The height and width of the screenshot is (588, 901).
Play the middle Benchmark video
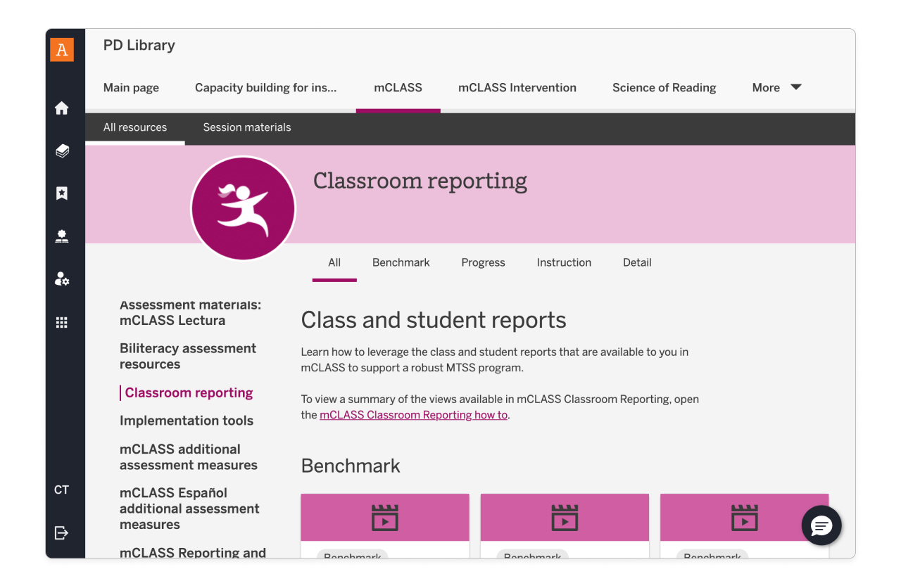tap(565, 518)
